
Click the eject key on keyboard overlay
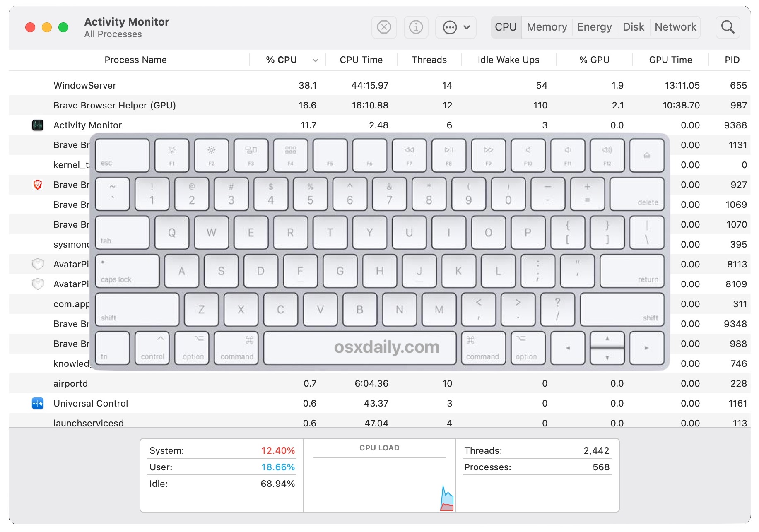point(647,155)
